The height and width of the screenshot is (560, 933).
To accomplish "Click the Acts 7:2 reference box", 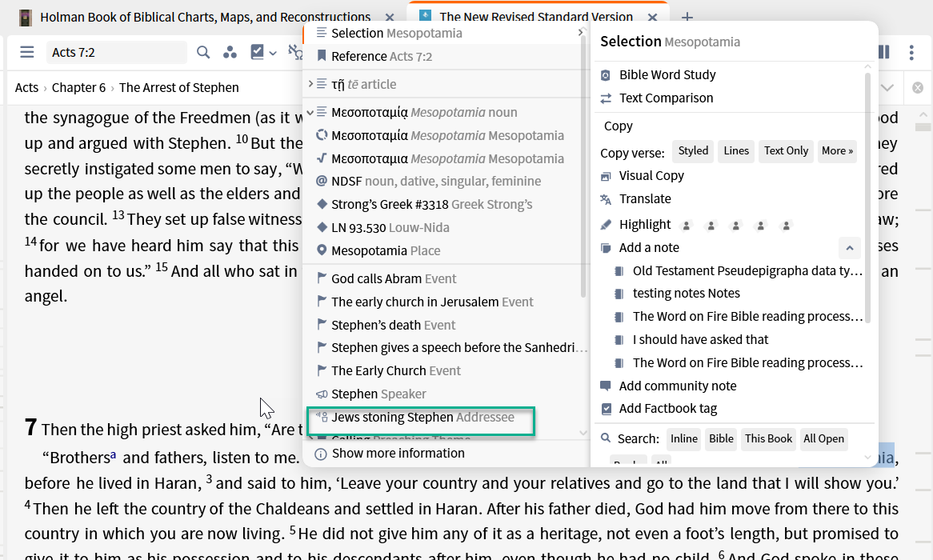I will point(117,52).
